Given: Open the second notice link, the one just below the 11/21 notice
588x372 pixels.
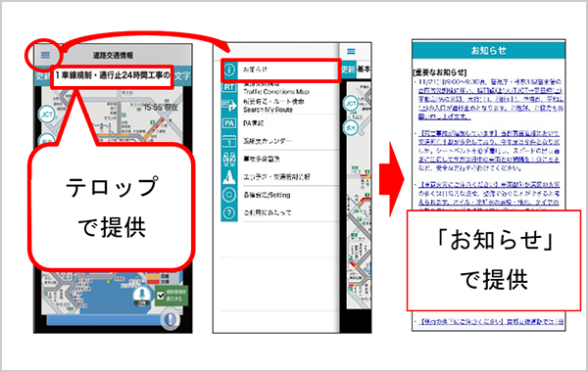Looking at the screenshot, I should [489, 151].
